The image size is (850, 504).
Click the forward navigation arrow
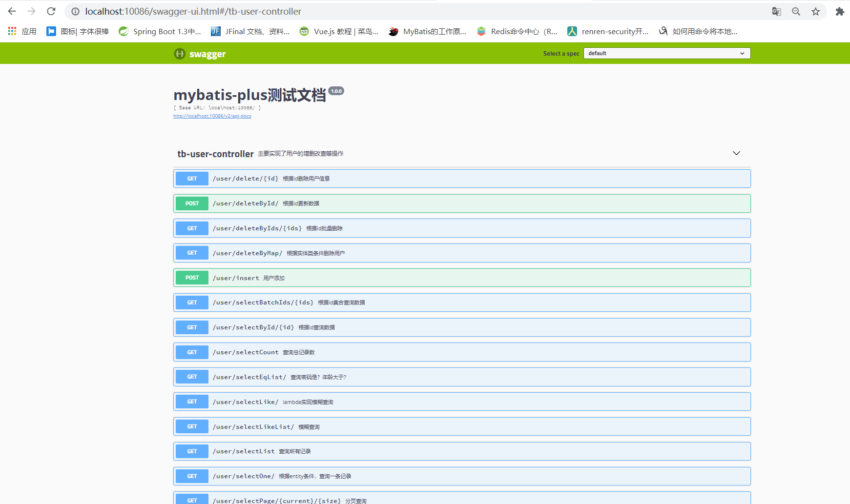[31, 11]
